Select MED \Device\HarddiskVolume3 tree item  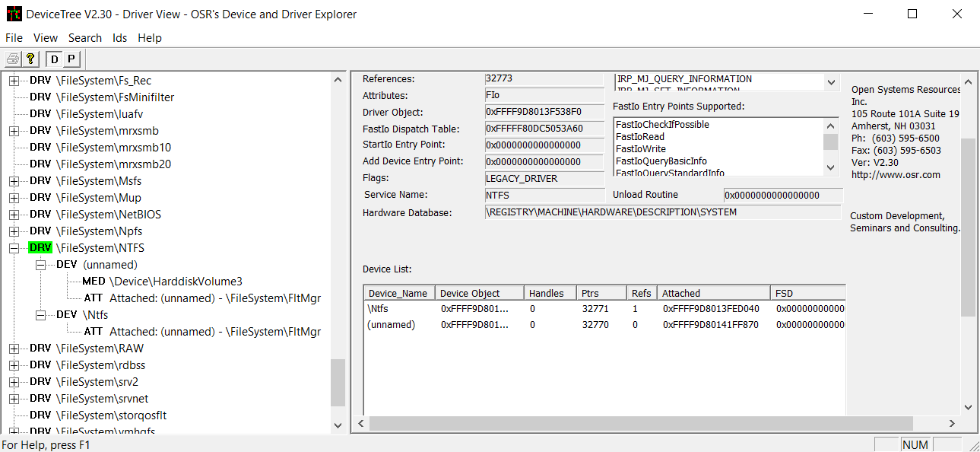point(162,282)
